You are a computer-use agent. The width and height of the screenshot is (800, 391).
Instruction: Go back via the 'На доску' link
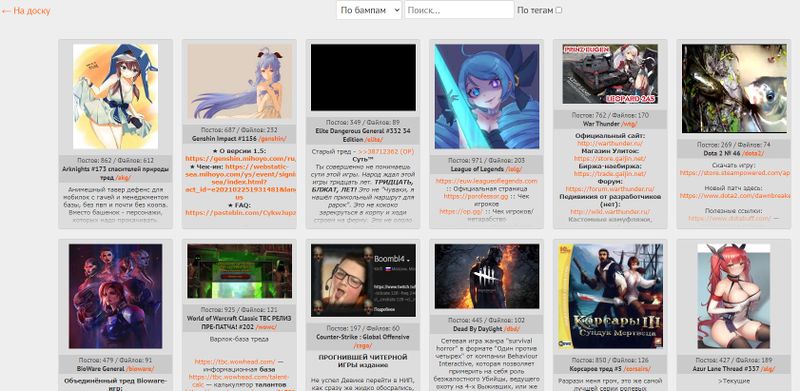(x=26, y=10)
